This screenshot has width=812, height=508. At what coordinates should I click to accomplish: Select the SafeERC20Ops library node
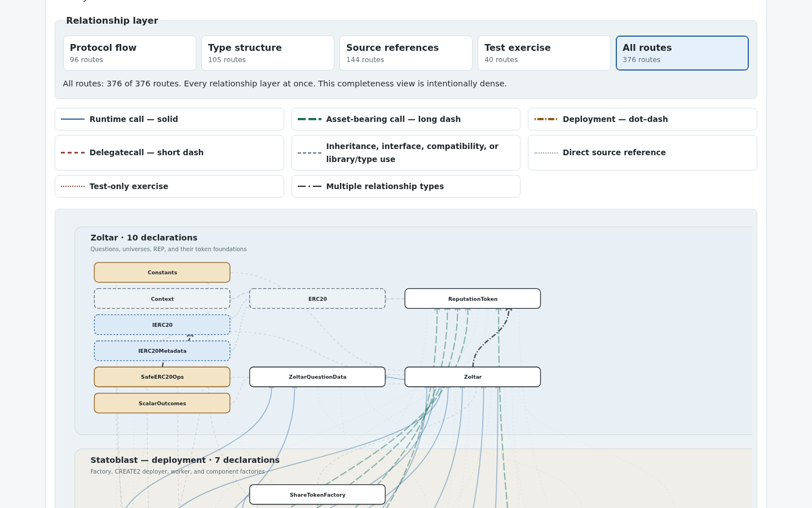tap(162, 377)
